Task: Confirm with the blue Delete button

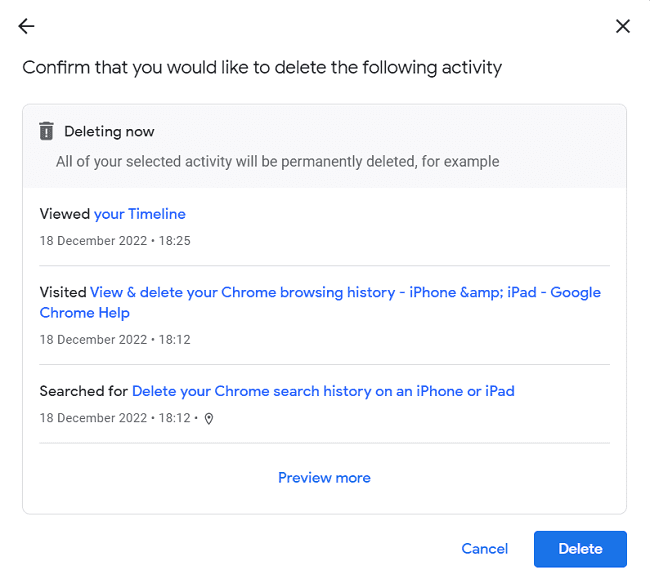Action: click(580, 549)
